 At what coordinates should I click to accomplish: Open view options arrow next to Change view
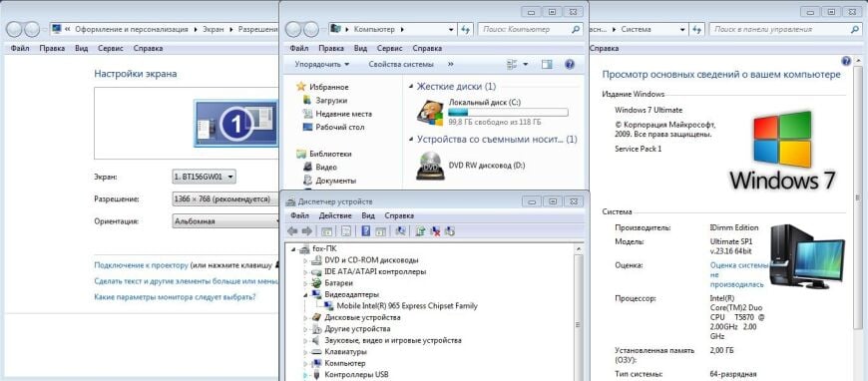[526, 65]
